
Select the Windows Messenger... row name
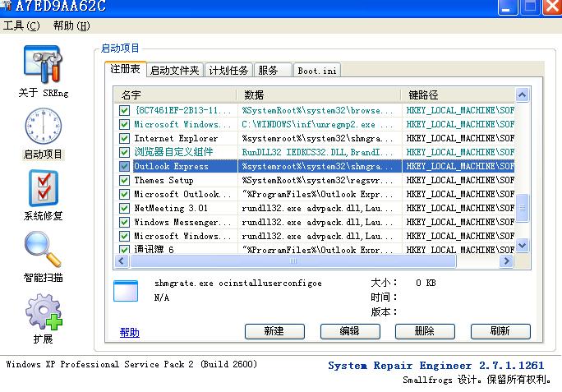pyautogui.click(x=182, y=222)
